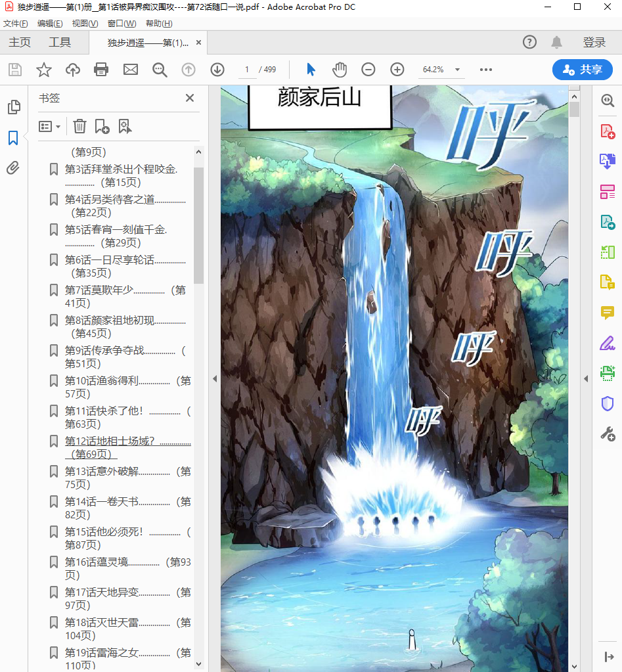Open the Find text search tool
The image size is (622, 672).
click(160, 70)
